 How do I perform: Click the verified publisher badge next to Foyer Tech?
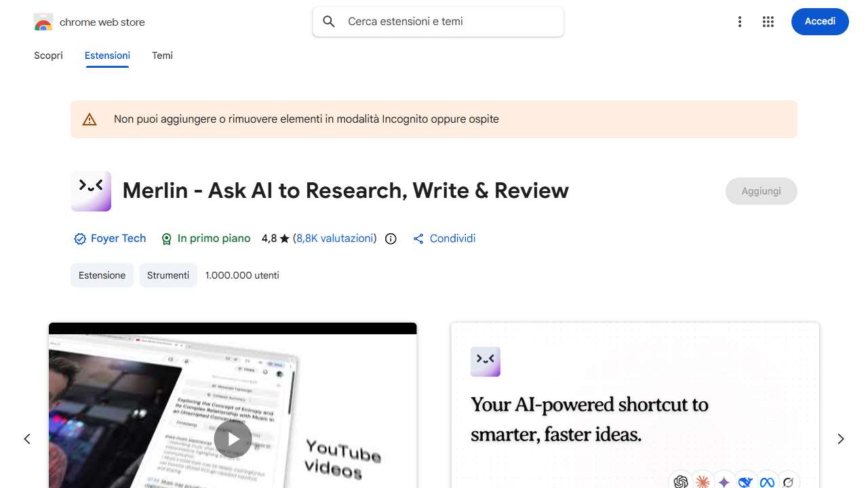coord(79,239)
